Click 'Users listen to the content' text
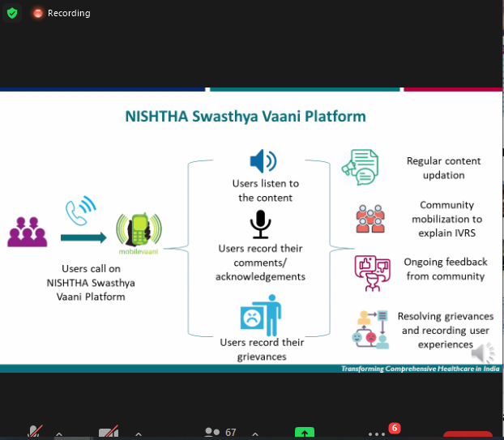The image size is (504, 440). [x=266, y=190]
